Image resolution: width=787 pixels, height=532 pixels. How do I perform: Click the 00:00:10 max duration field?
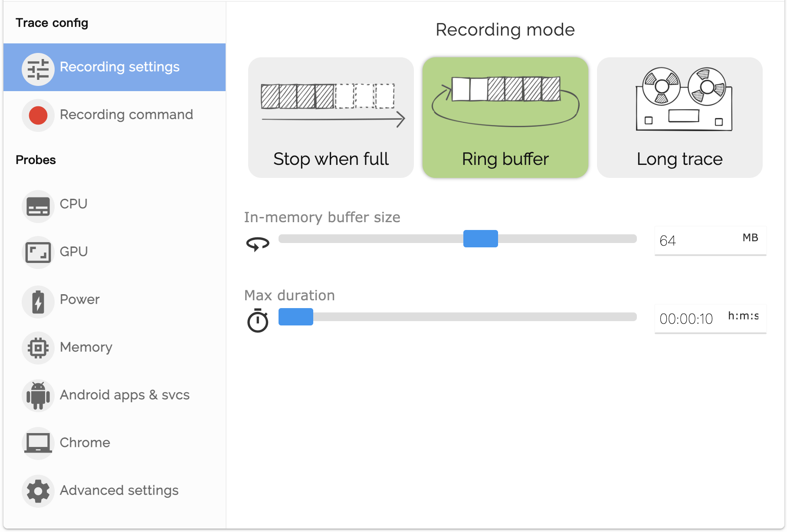710,319
